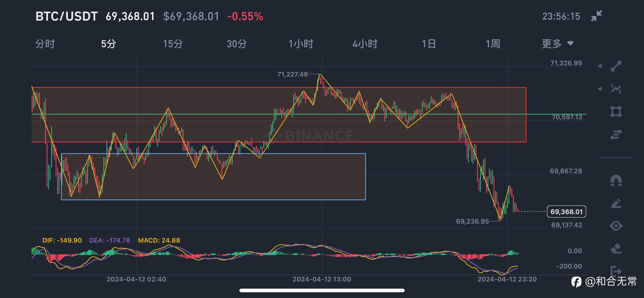The height and width of the screenshot is (298, 644).
Task: Select the 分时 time-sharing view
Action: pos(45,44)
